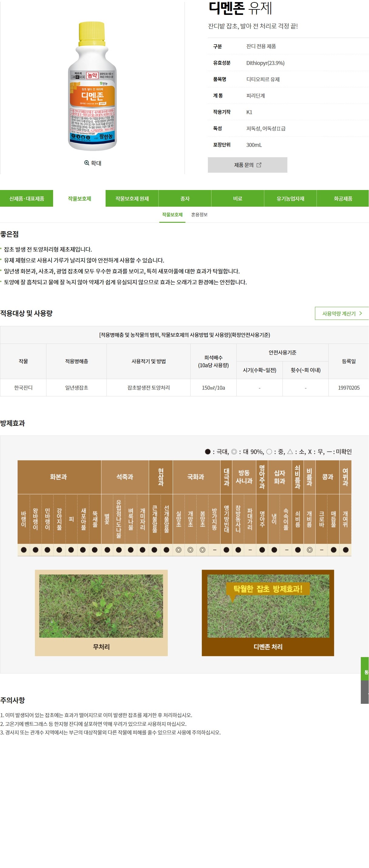369x868 pixels.
Task: Click the 디멘존 product bottle image
Action: [x=92, y=86]
